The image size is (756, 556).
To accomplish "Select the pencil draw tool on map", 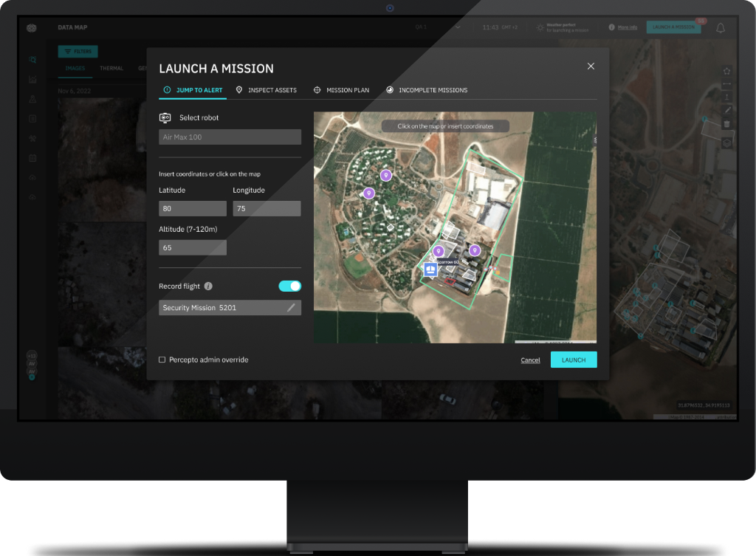I will (726, 110).
